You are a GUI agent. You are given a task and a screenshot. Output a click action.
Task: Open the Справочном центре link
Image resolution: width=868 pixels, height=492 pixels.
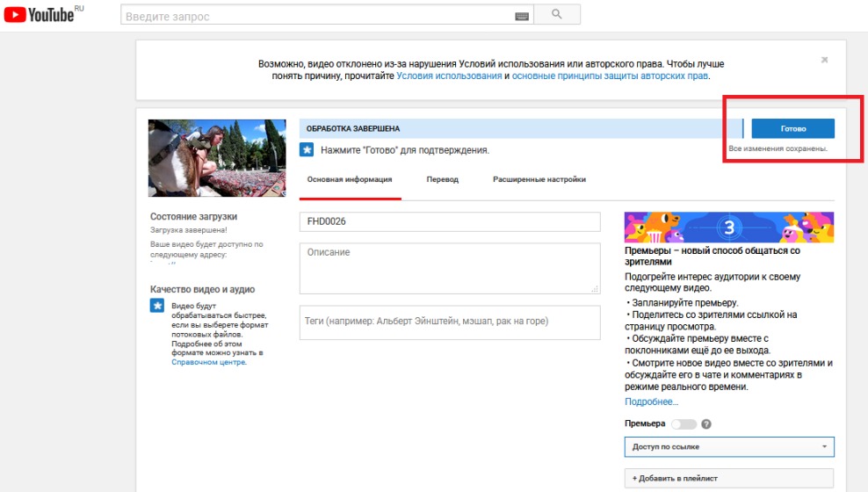point(208,362)
